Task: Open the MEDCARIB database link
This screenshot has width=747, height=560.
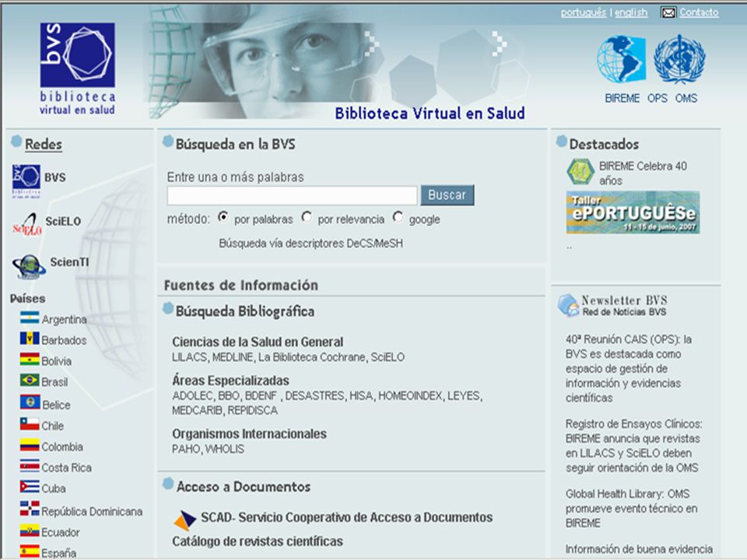Action: tap(197, 411)
